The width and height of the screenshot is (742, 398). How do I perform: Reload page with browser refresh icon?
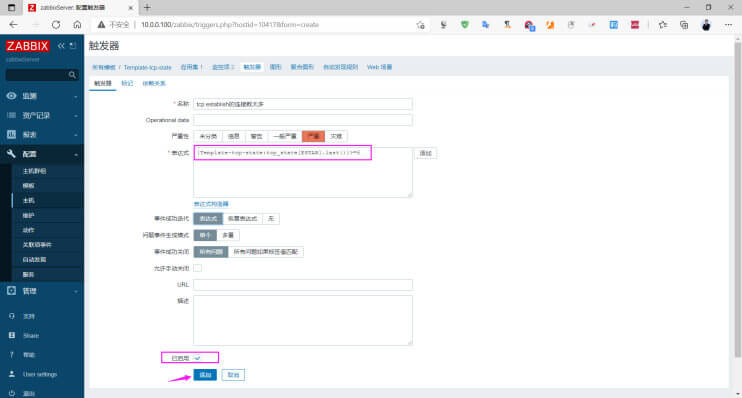[56, 25]
